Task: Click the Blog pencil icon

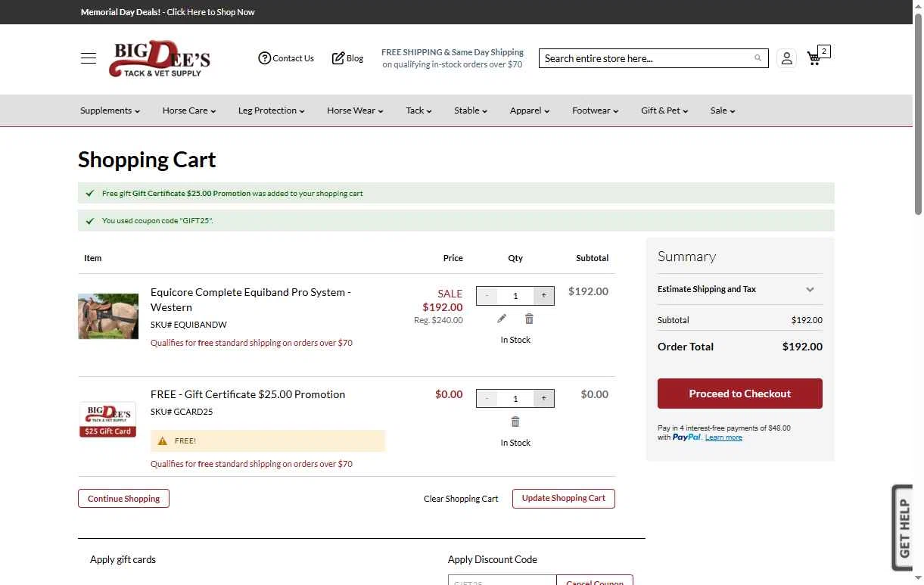Action: coord(338,58)
